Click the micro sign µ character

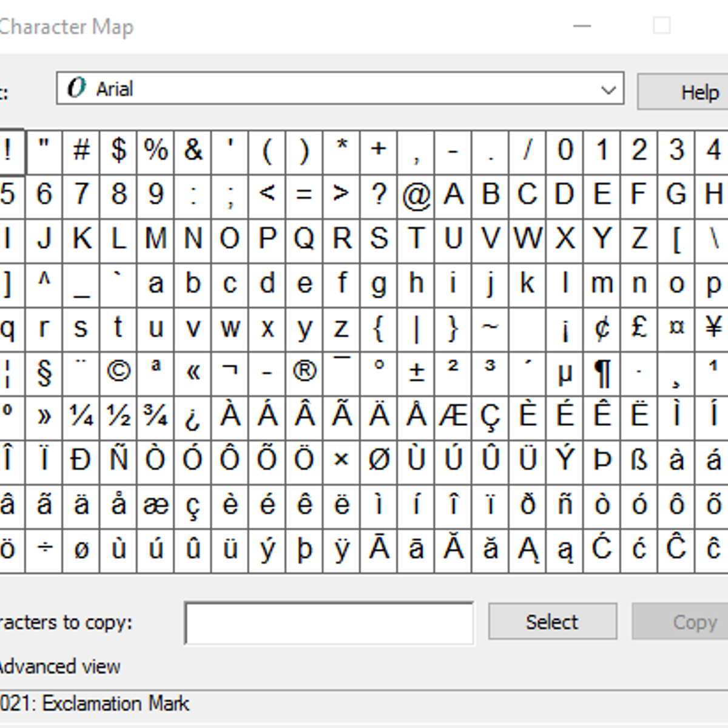[x=565, y=372]
